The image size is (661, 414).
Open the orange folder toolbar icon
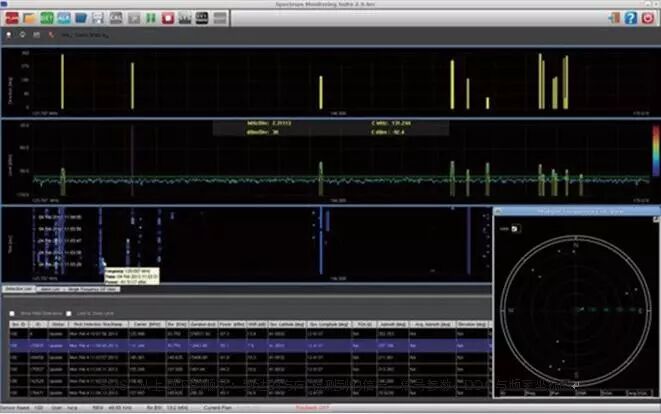click(30, 18)
